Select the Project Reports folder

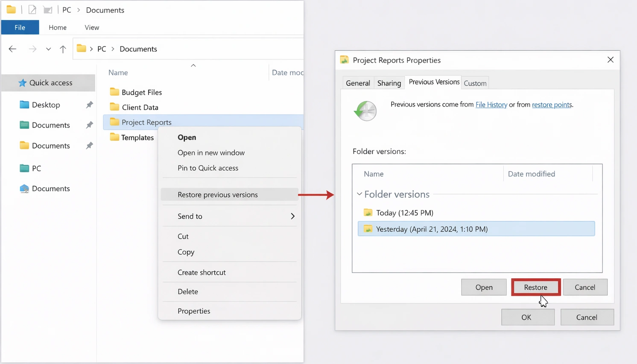pyautogui.click(x=203, y=122)
